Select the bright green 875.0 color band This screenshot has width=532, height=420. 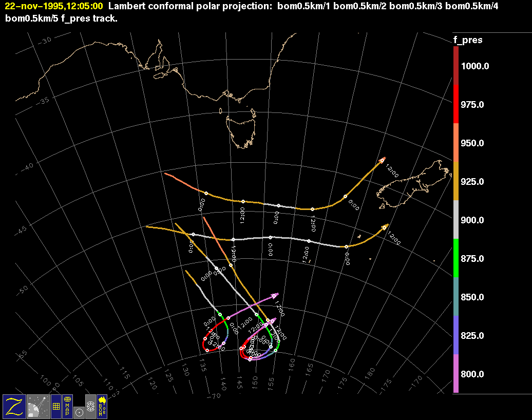[x=456, y=258]
